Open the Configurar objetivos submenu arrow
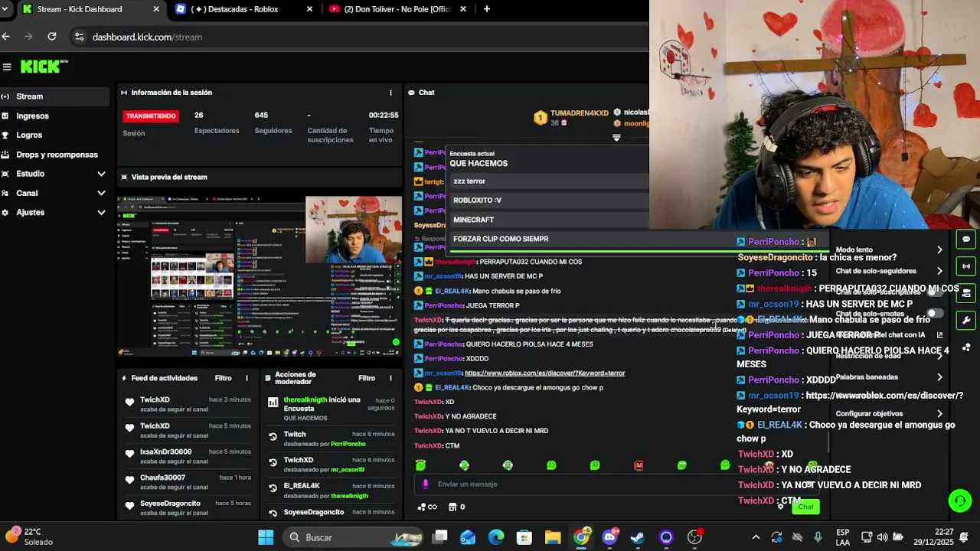This screenshot has width=980, height=551. coord(939,413)
